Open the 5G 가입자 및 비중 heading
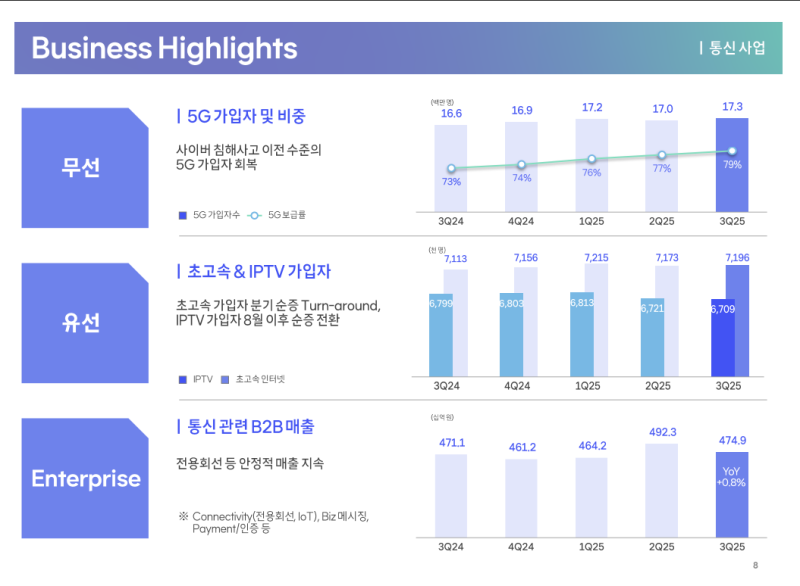 pos(245,116)
